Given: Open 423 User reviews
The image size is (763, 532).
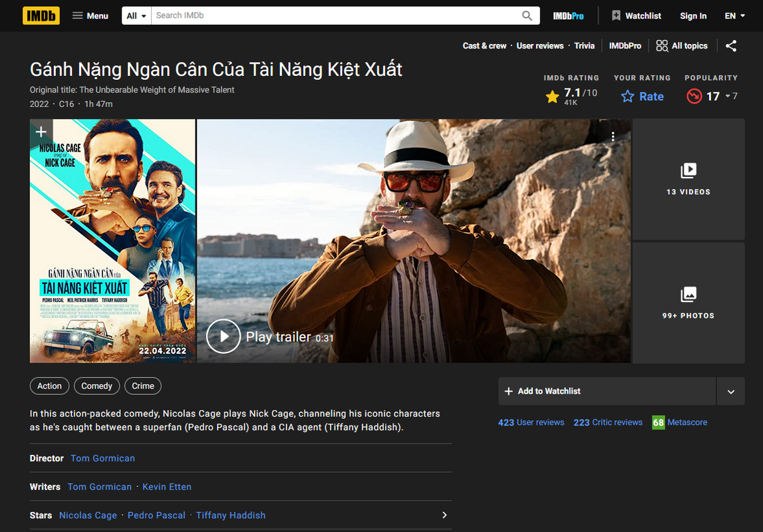Looking at the screenshot, I should 531,422.
